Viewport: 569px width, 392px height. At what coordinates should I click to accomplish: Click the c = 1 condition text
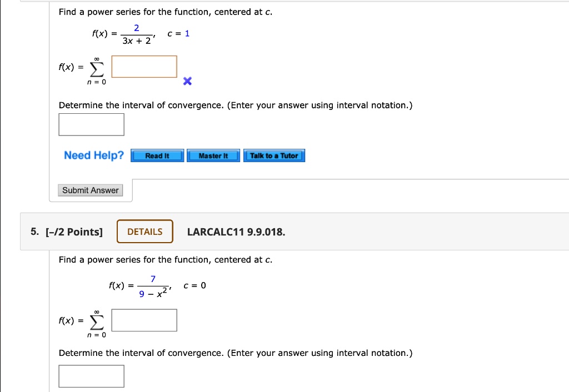(x=178, y=33)
